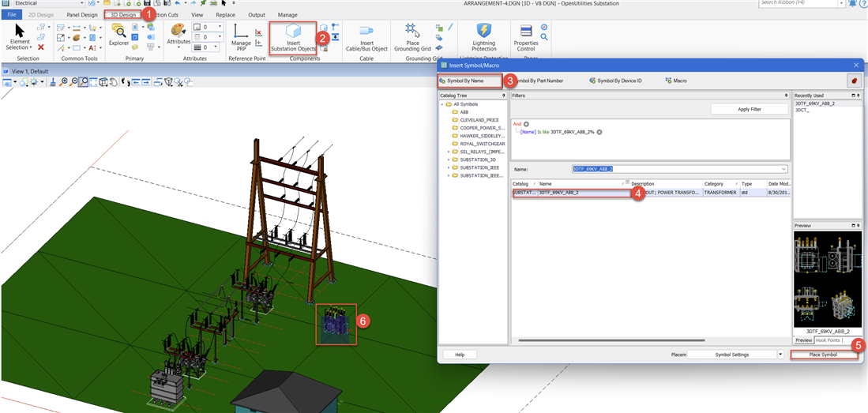Image resolution: width=868 pixels, height=413 pixels.
Task: Switch to the Hook Points preview tab
Action: (x=828, y=340)
